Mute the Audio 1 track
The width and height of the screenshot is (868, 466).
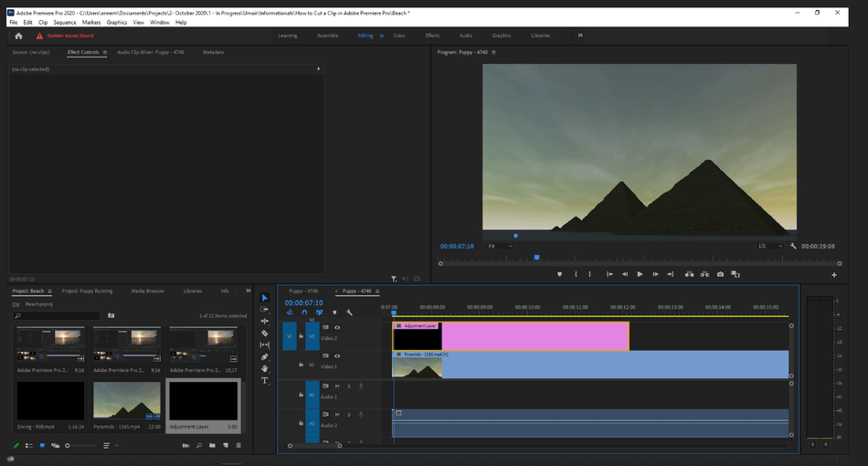[x=337, y=386]
